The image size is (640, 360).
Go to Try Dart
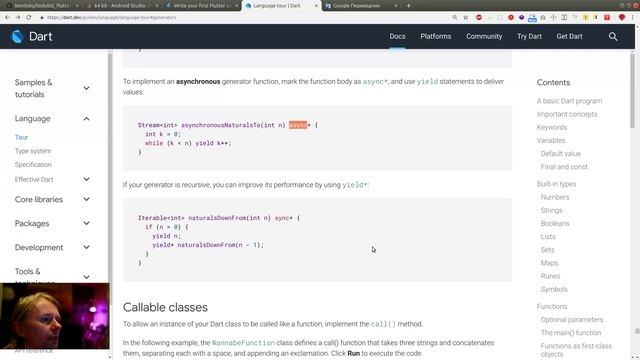529,36
